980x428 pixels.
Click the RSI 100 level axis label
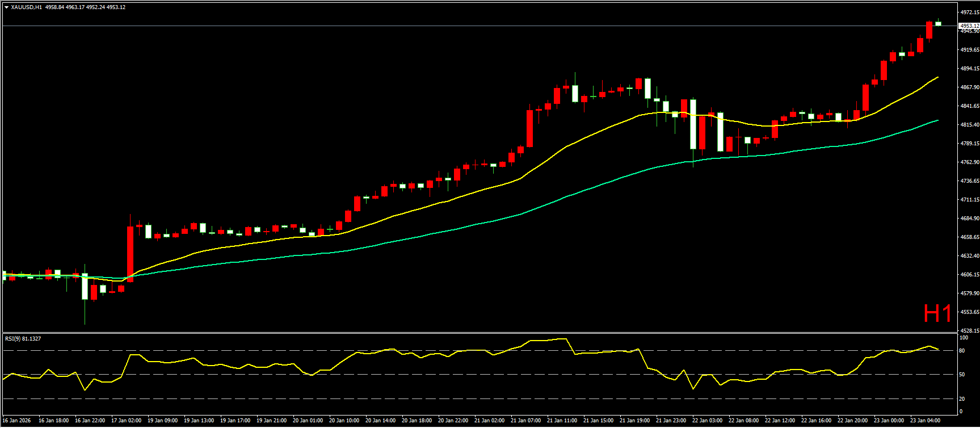963,338
